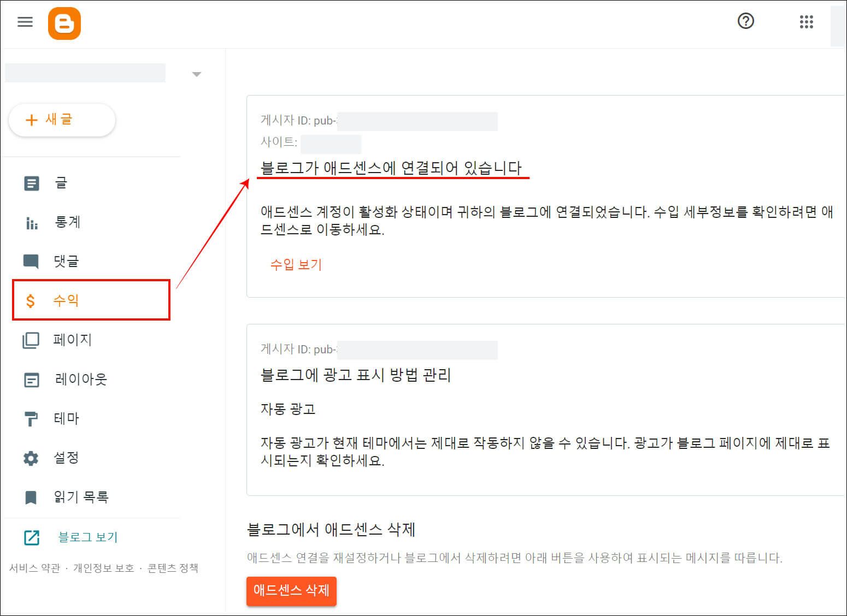The width and height of the screenshot is (847, 616).
Task: Open the 콘텐츠 정책 link
Action: pyautogui.click(x=173, y=568)
